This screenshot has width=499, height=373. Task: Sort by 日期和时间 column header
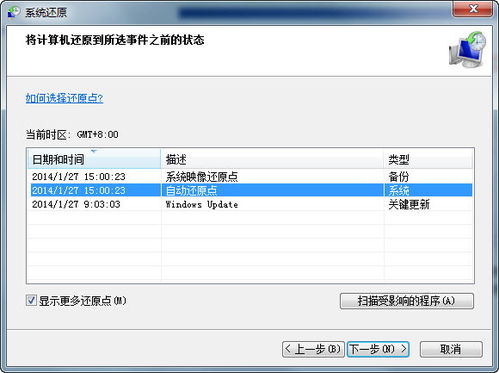point(94,159)
